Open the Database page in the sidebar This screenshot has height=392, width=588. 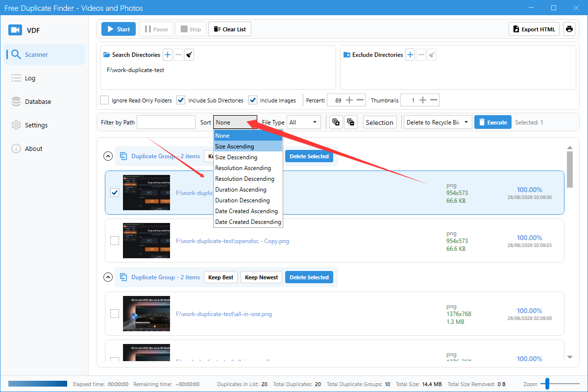(x=45, y=101)
